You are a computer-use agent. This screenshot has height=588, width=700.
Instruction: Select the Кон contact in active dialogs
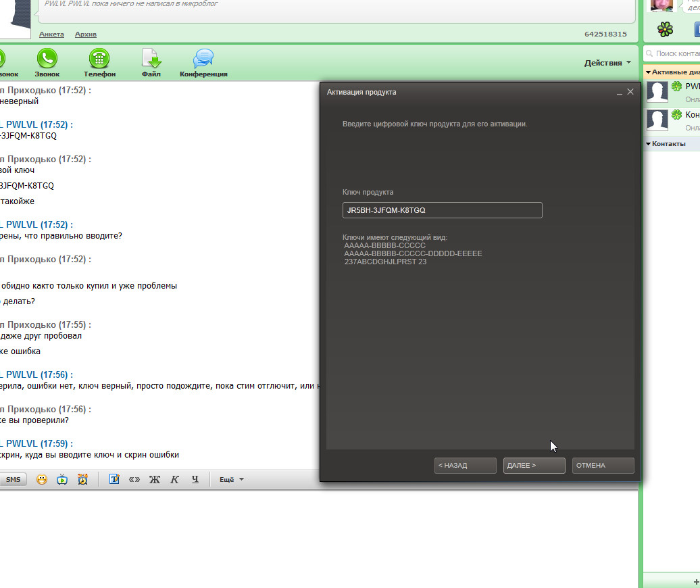(x=673, y=121)
